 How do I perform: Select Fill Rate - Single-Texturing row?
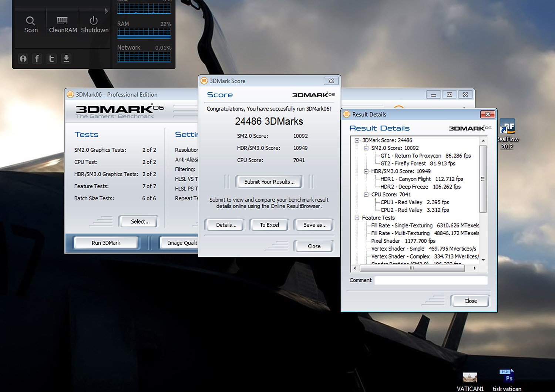pos(425,226)
